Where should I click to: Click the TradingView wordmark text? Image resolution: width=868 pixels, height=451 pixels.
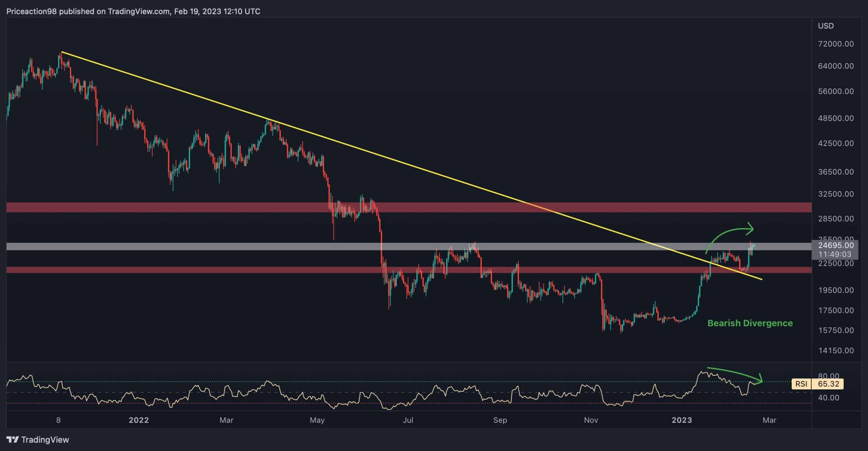pyautogui.click(x=45, y=440)
